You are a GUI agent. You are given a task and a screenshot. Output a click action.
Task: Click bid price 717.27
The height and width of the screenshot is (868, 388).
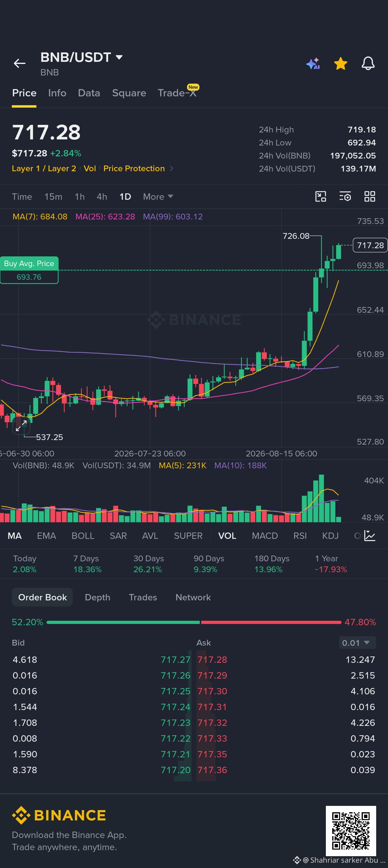(x=176, y=659)
